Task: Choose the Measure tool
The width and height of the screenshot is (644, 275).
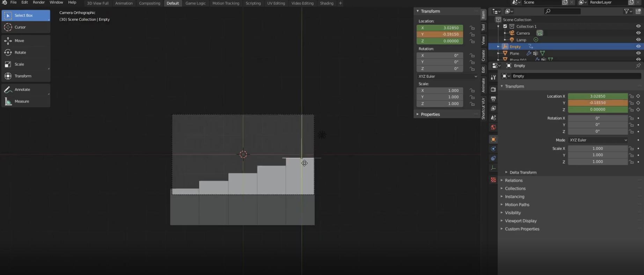Action: [26, 101]
